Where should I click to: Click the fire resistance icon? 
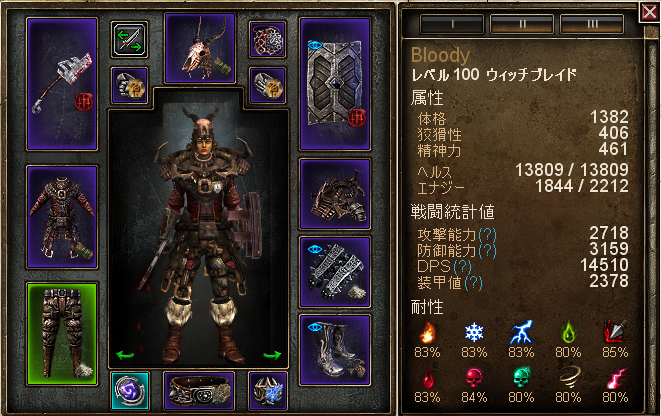[427, 333]
